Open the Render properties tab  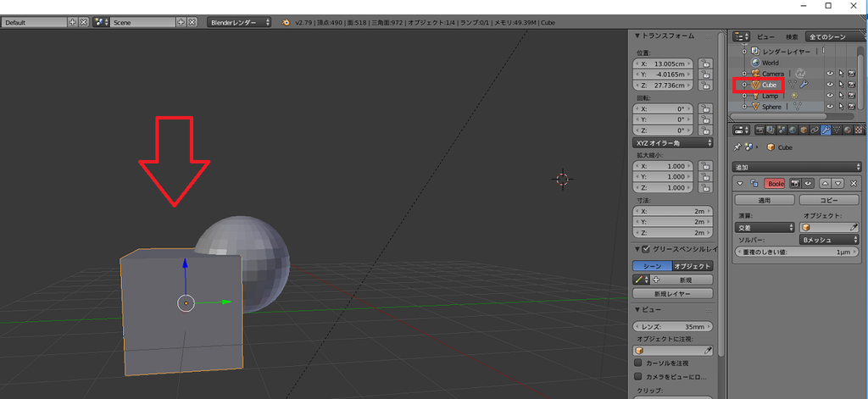pos(759,130)
